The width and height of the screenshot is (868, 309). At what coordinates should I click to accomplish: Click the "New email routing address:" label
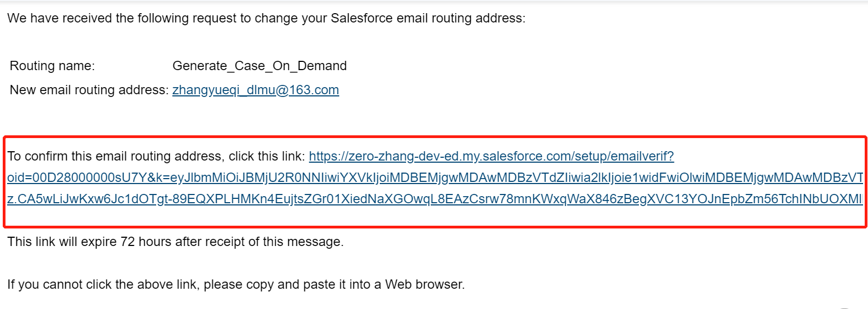[x=89, y=90]
